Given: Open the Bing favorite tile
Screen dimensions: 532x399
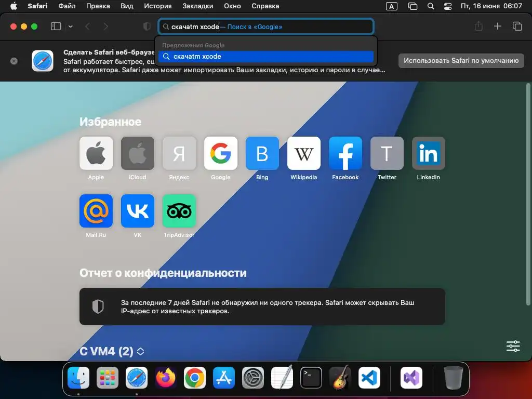Looking at the screenshot, I should pyautogui.click(x=262, y=153).
